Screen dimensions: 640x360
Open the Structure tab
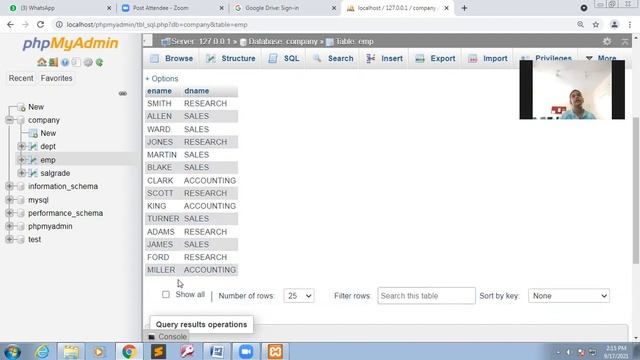[231, 58]
